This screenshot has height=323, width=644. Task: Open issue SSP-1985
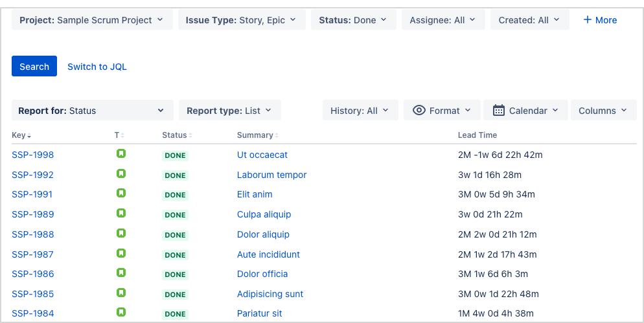click(x=32, y=294)
